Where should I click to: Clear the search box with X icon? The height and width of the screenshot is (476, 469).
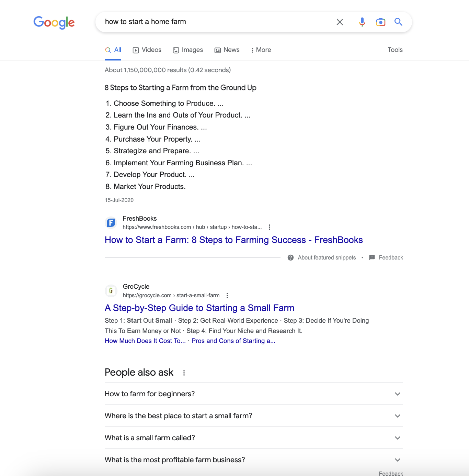340,22
